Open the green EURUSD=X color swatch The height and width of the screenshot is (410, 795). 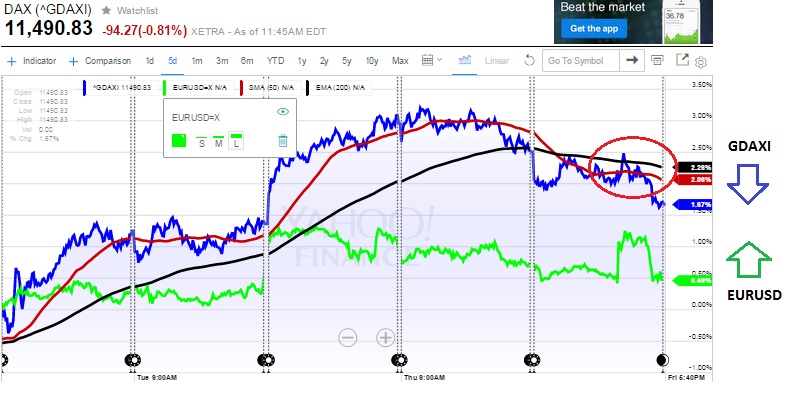click(179, 140)
